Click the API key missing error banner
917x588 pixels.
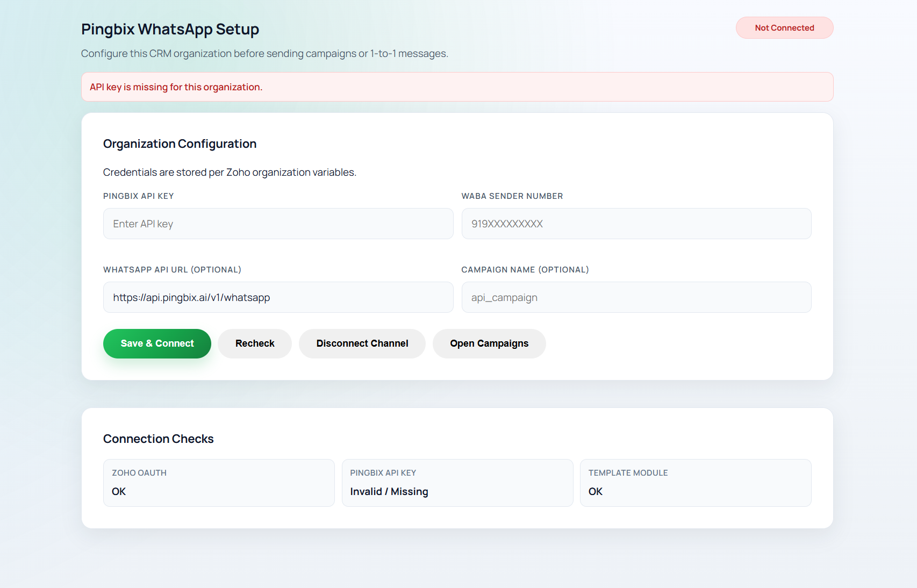point(457,87)
